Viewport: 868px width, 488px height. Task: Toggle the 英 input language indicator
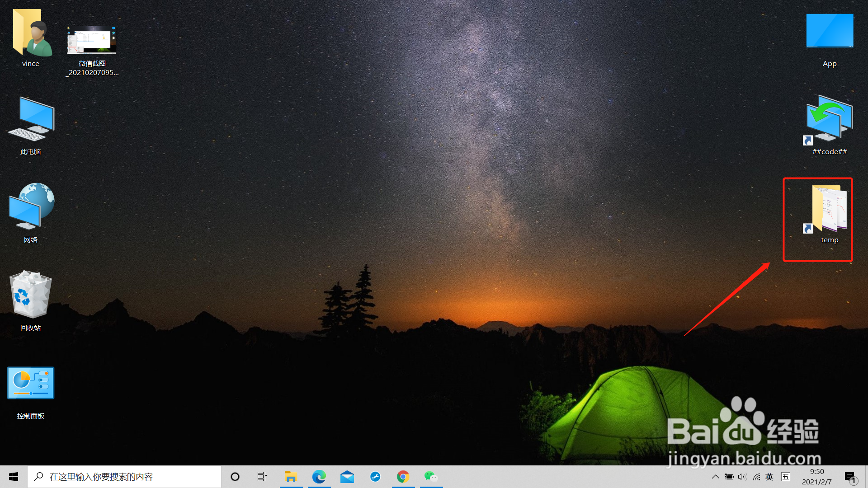coord(769,477)
